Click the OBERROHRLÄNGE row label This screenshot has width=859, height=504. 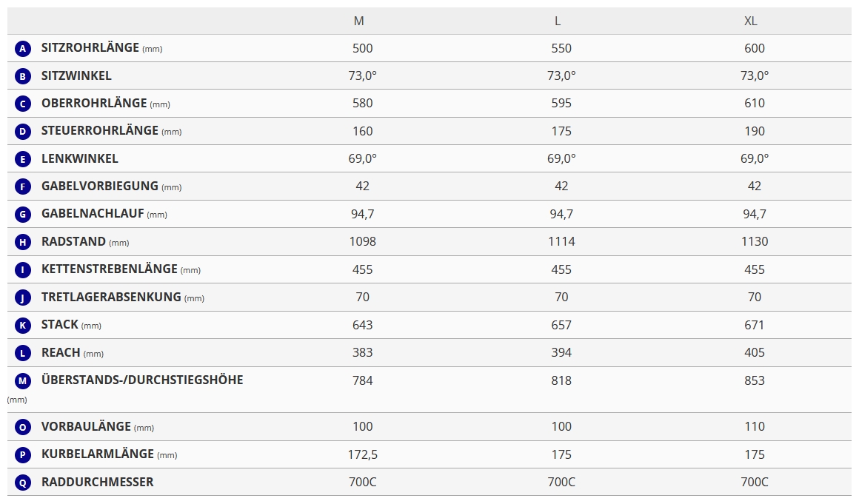tap(94, 104)
